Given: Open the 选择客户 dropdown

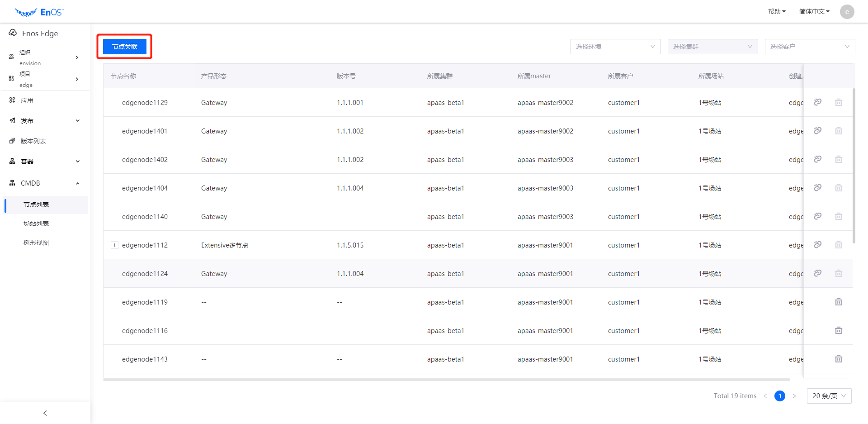Looking at the screenshot, I should coord(809,47).
